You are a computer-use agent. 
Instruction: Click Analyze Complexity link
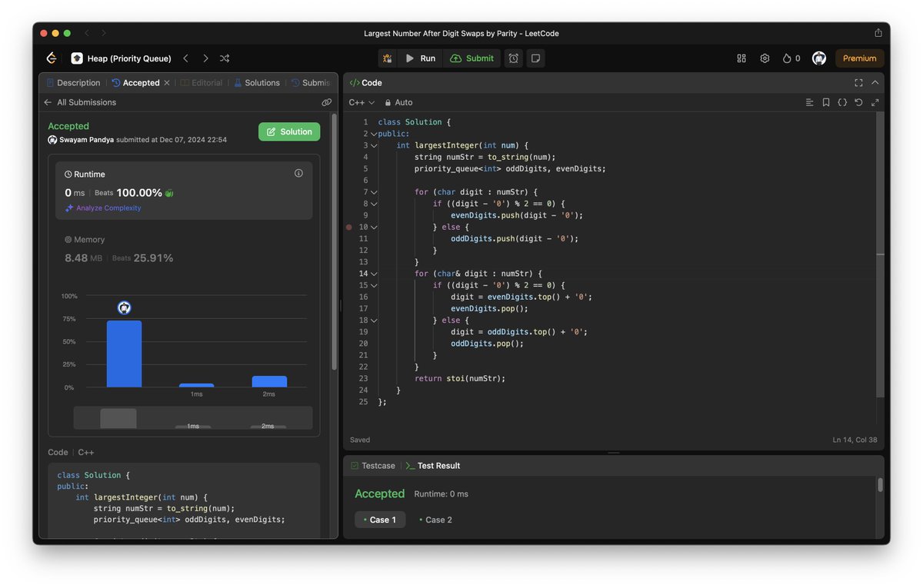coord(103,208)
